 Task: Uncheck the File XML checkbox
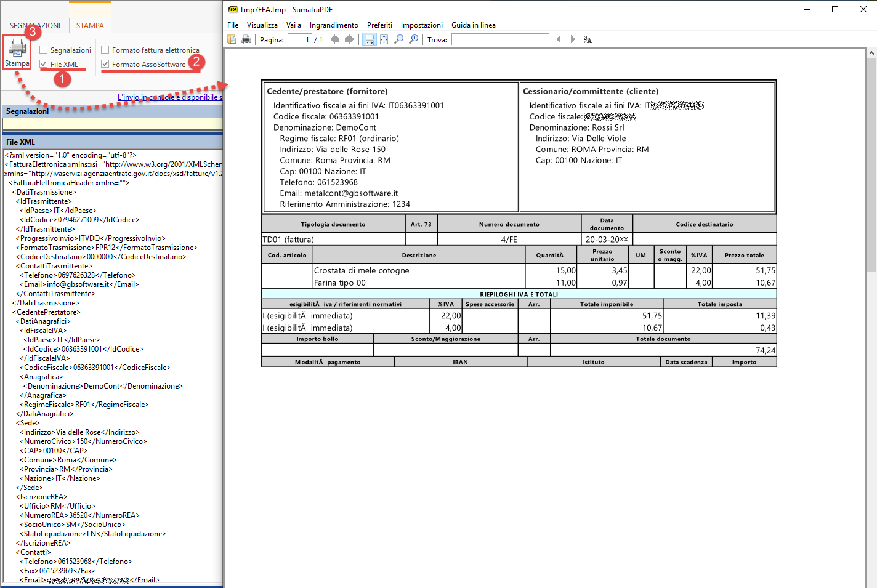(x=44, y=64)
